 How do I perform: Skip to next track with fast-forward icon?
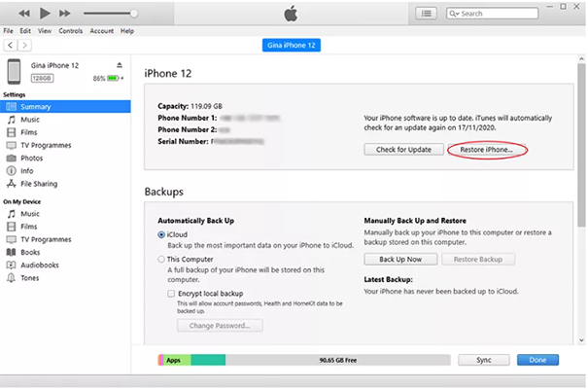coord(65,14)
